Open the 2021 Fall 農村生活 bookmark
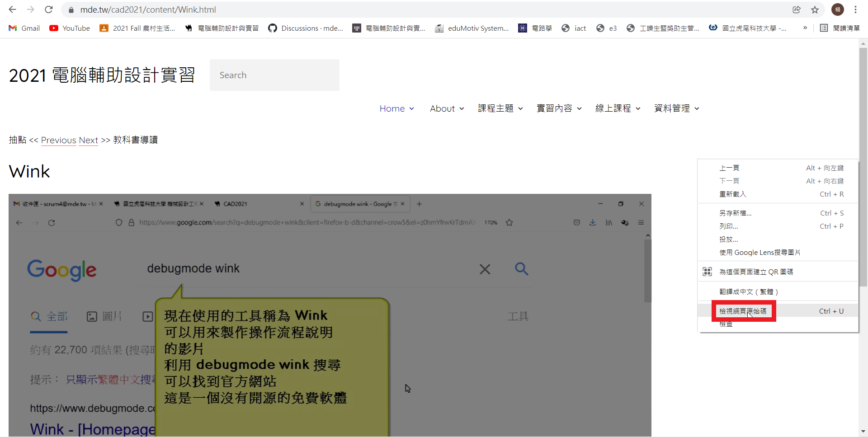Screen dimensions: 868x437 tap(137, 28)
